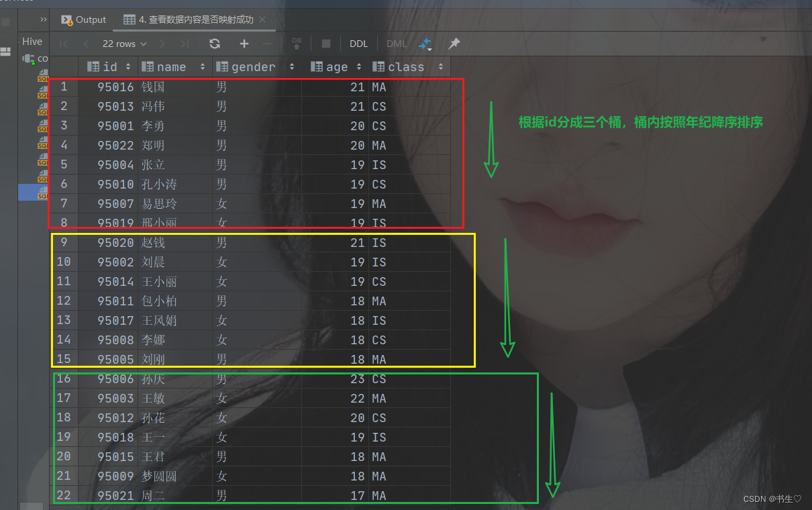812x510 pixels.
Task: Click the layout icon on the left tool strip
Action: pyautogui.click(x=5, y=52)
